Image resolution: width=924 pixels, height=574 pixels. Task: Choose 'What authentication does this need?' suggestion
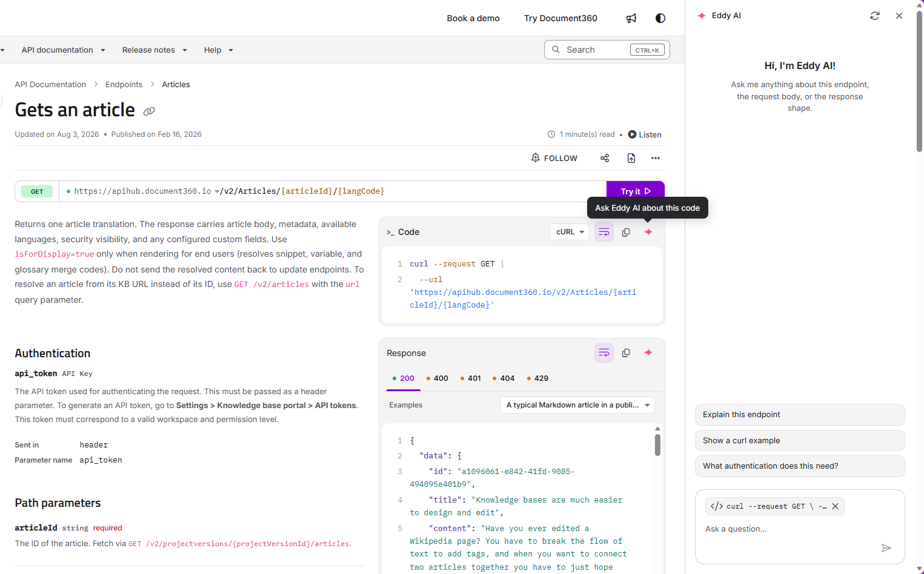(x=800, y=466)
